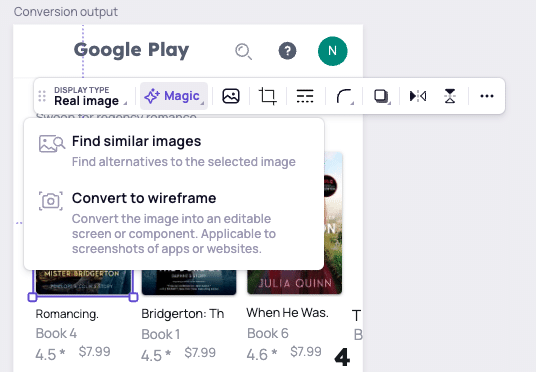Open the Display Type dropdown
536x372 pixels.
[90, 96]
